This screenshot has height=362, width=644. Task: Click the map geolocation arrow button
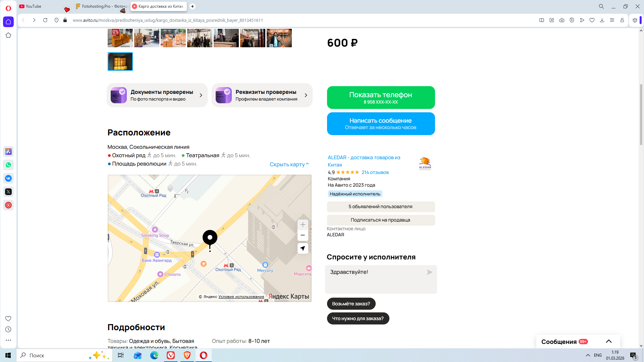(x=303, y=248)
